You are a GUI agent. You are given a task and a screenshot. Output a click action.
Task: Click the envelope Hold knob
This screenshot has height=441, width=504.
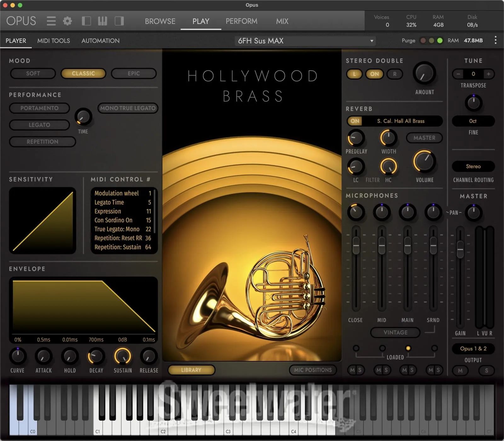point(70,356)
